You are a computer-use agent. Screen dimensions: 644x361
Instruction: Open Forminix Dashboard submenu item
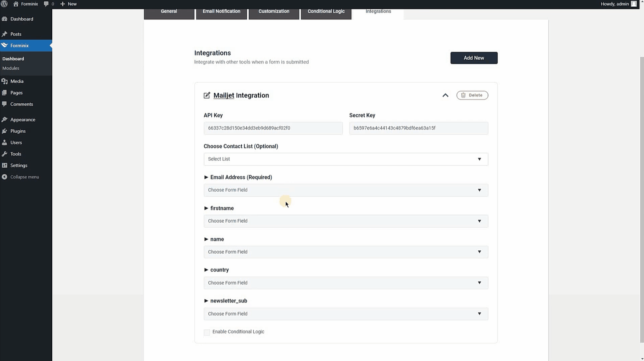click(x=13, y=59)
